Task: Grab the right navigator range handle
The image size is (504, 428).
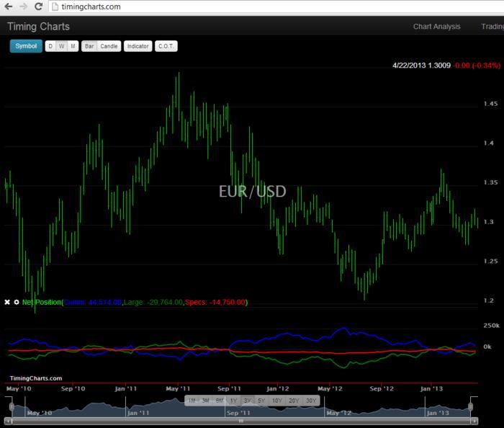Action: pyautogui.click(x=470, y=407)
